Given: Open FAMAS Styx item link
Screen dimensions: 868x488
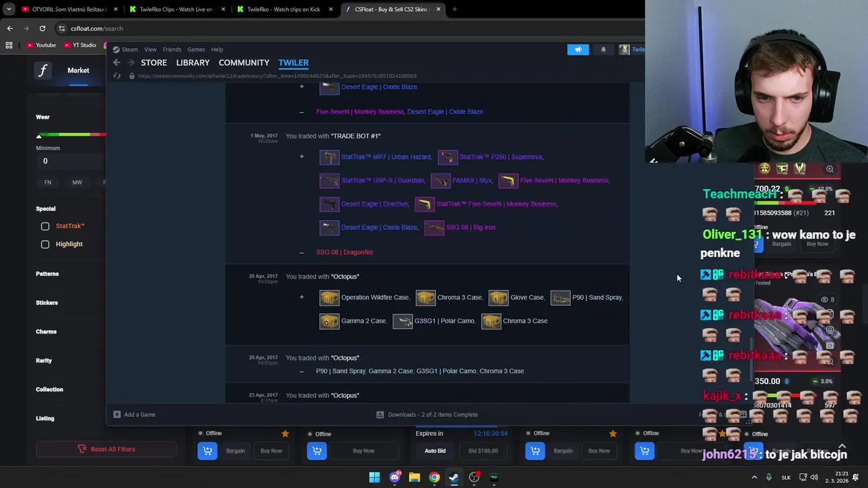Looking at the screenshot, I should tap(472, 180).
